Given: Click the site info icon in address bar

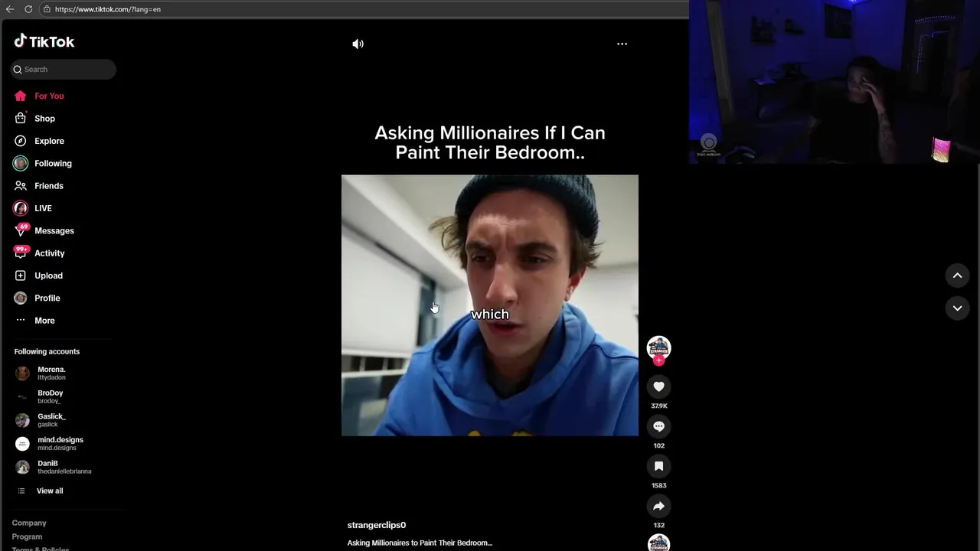Looking at the screenshot, I should click(47, 9).
